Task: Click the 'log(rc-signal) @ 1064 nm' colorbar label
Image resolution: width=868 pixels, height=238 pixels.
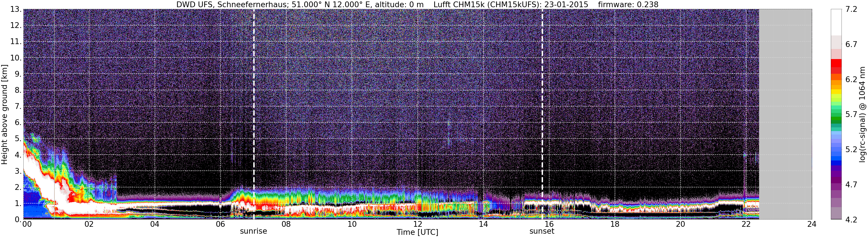Action: pyautogui.click(x=862, y=114)
